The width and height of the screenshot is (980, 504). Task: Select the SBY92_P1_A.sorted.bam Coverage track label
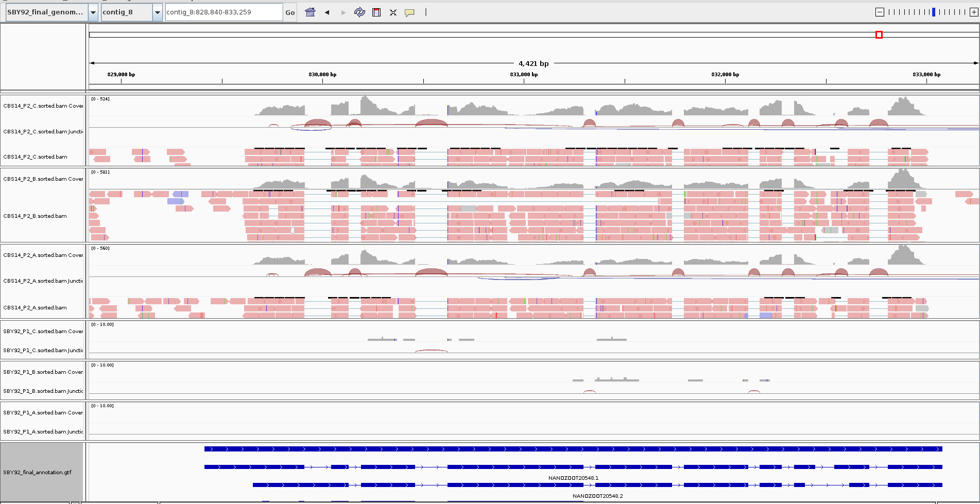[x=43, y=413]
